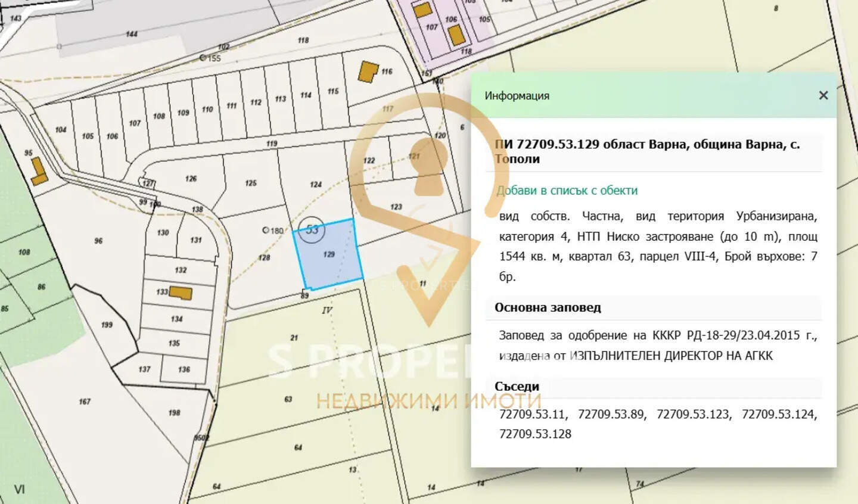Image resolution: width=858 pixels, height=504 pixels.
Task: Select parcel 198 on the map
Action: pos(173,412)
